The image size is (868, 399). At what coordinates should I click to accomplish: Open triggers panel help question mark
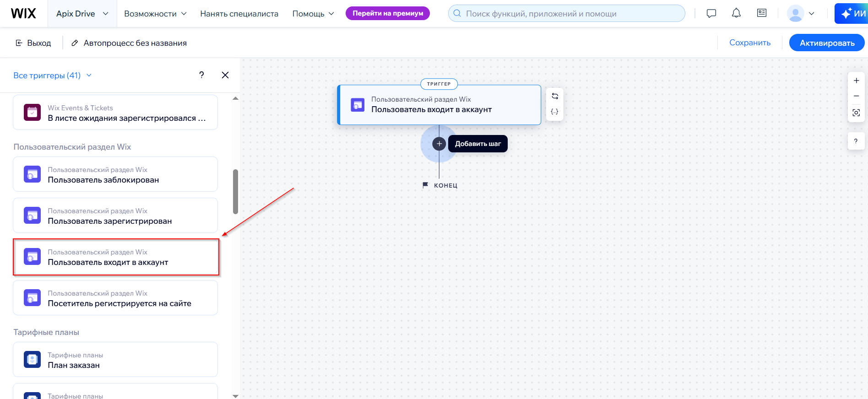click(x=201, y=75)
